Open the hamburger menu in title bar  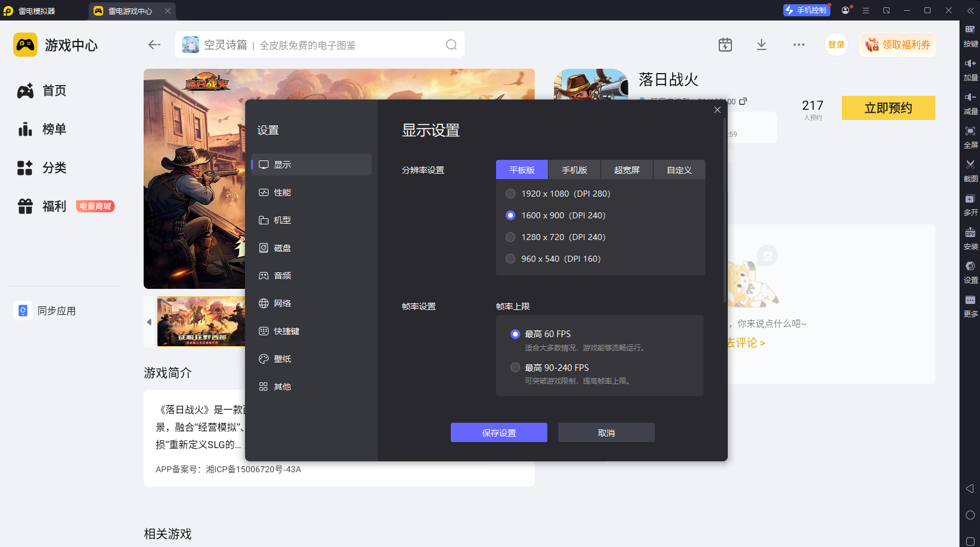tap(866, 10)
